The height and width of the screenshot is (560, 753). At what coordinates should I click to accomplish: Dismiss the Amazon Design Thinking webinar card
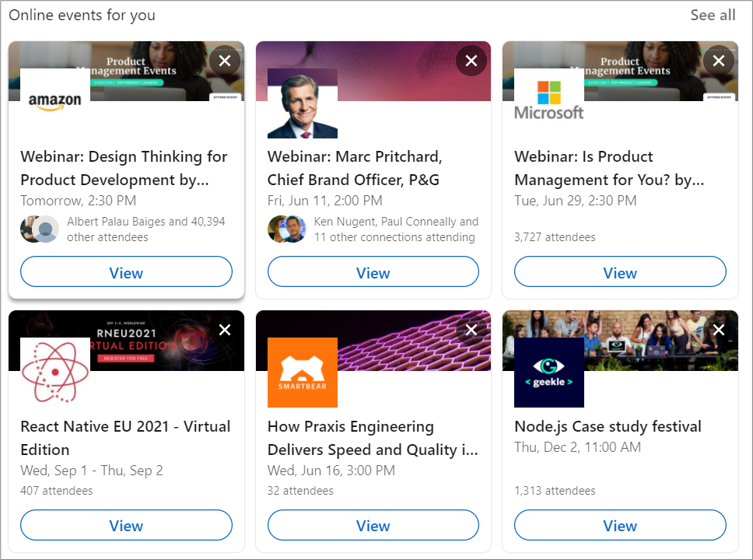click(x=225, y=61)
